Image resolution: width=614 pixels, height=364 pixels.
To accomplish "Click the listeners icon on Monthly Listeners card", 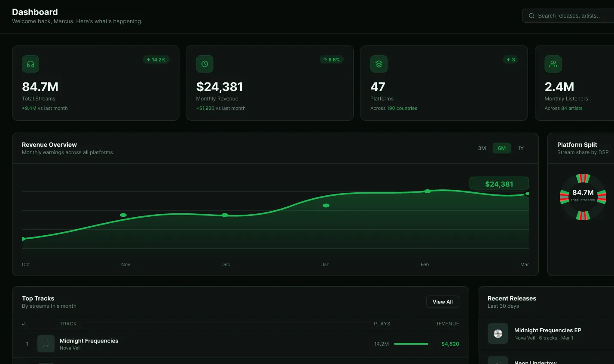I will [x=553, y=64].
